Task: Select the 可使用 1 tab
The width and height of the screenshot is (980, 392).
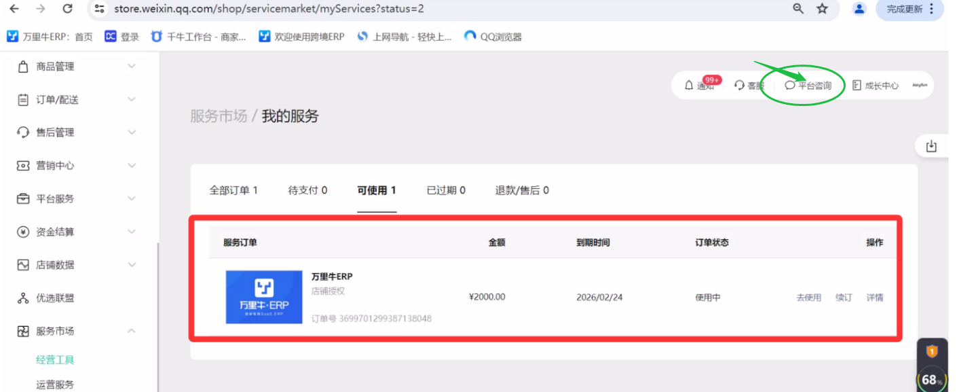Action: click(x=377, y=190)
